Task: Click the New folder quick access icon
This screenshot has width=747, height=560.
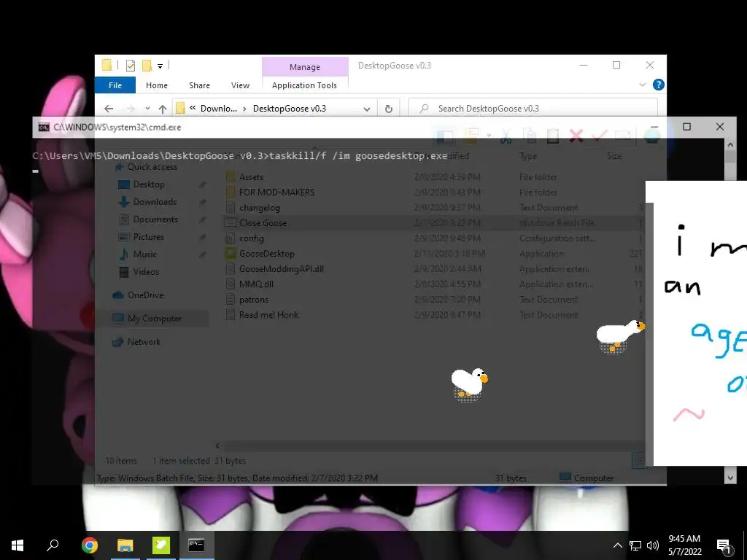Action: pyautogui.click(x=147, y=66)
